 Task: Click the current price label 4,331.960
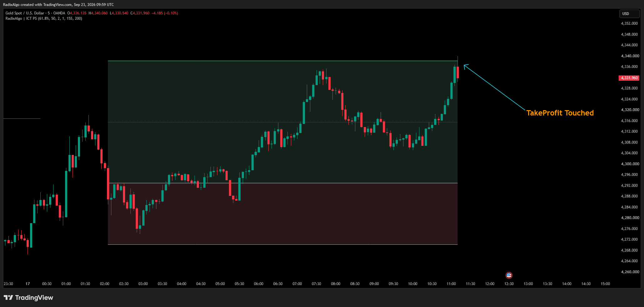click(x=629, y=78)
